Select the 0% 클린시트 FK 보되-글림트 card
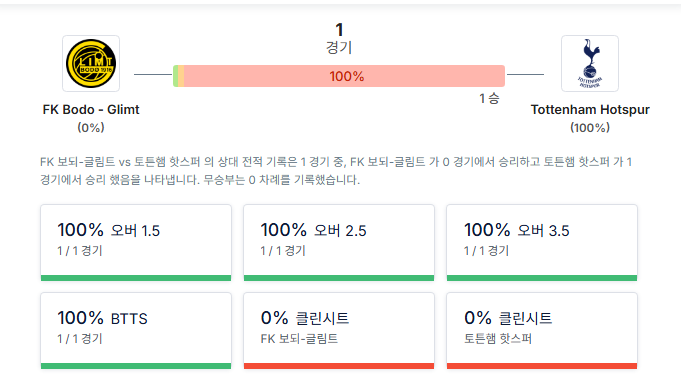This screenshot has width=681, height=379. [339, 331]
